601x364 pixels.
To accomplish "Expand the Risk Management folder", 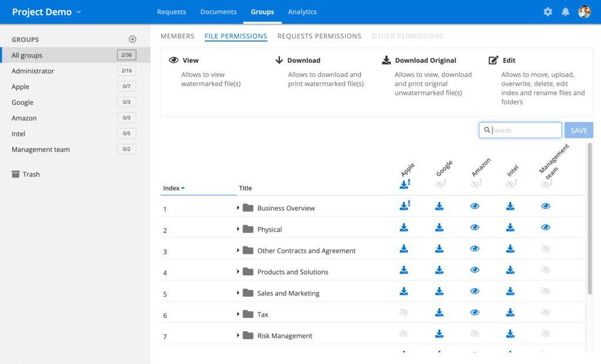I will 238,335.
